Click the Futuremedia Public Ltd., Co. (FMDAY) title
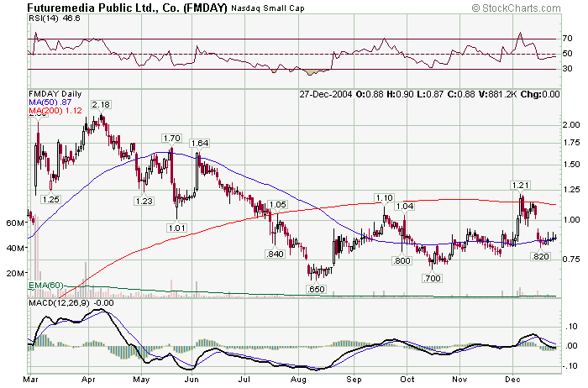 pyautogui.click(x=127, y=8)
